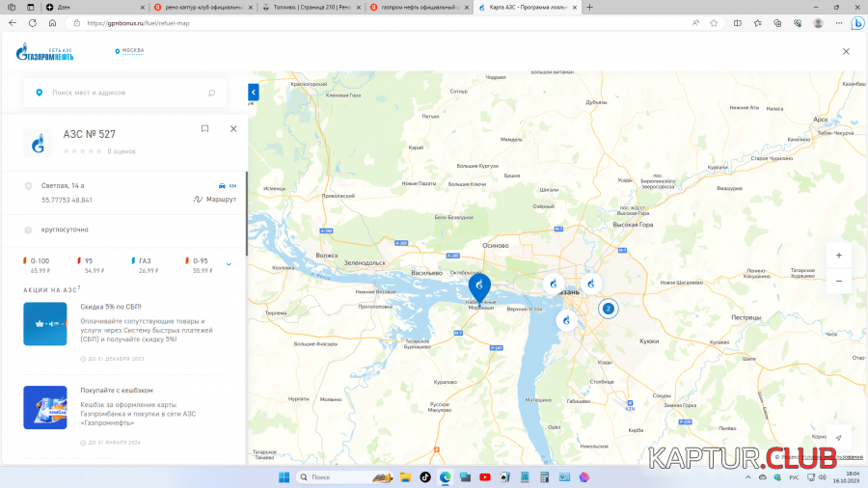Bookmark station АЗС № 527
This screenshot has height=488, width=868.
[x=204, y=128]
